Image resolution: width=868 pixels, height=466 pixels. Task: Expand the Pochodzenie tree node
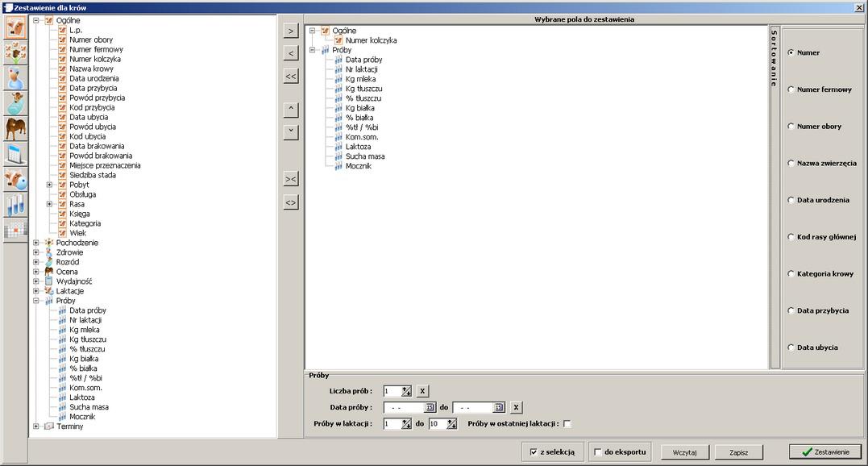tap(36, 243)
